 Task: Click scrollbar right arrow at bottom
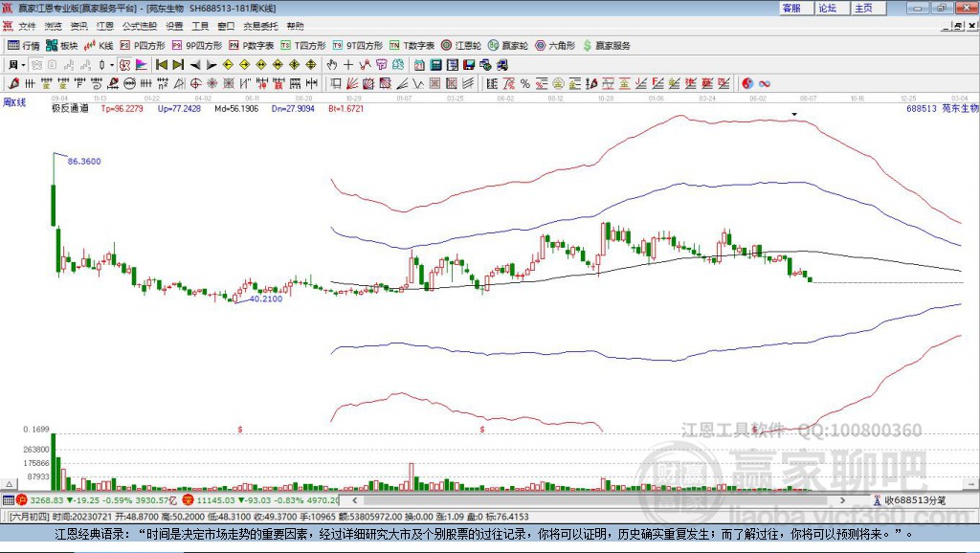click(x=842, y=500)
